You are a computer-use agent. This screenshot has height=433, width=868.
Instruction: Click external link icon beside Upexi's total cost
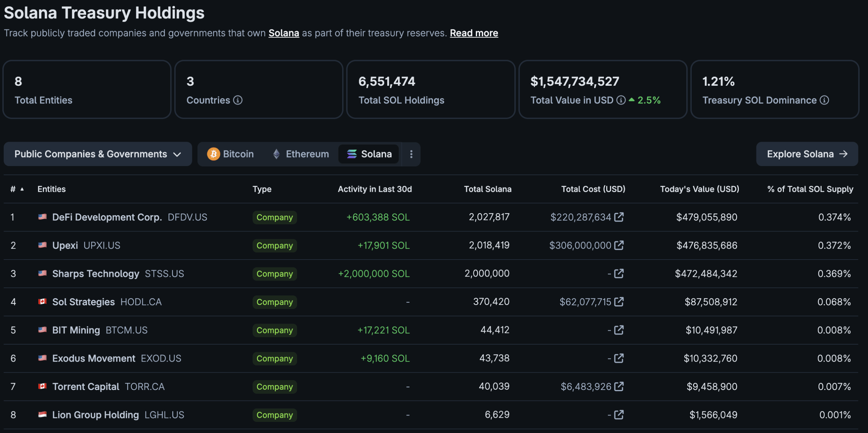pos(619,245)
